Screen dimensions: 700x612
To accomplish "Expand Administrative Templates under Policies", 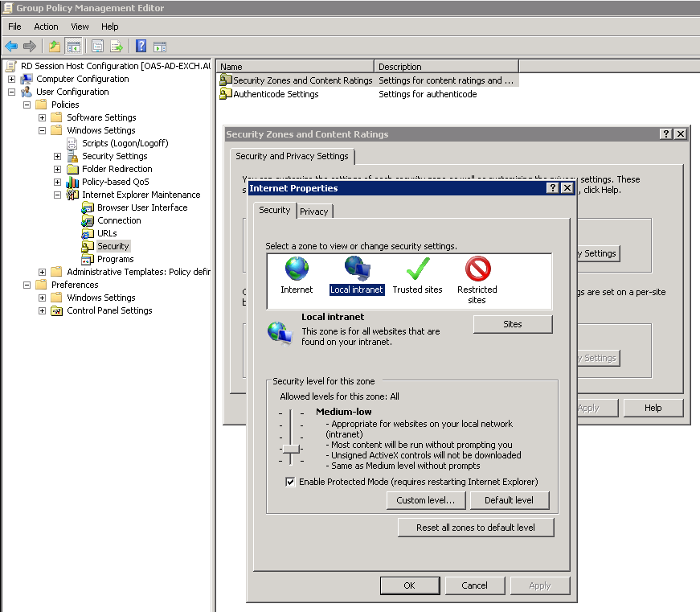I will [x=41, y=272].
